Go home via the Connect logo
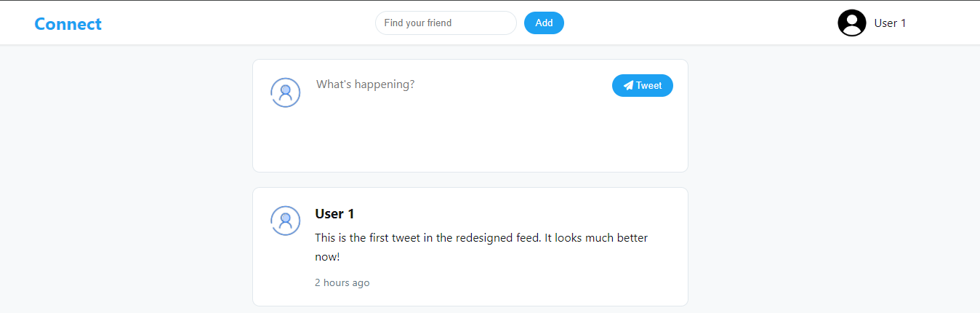 (x=68, y=24)
